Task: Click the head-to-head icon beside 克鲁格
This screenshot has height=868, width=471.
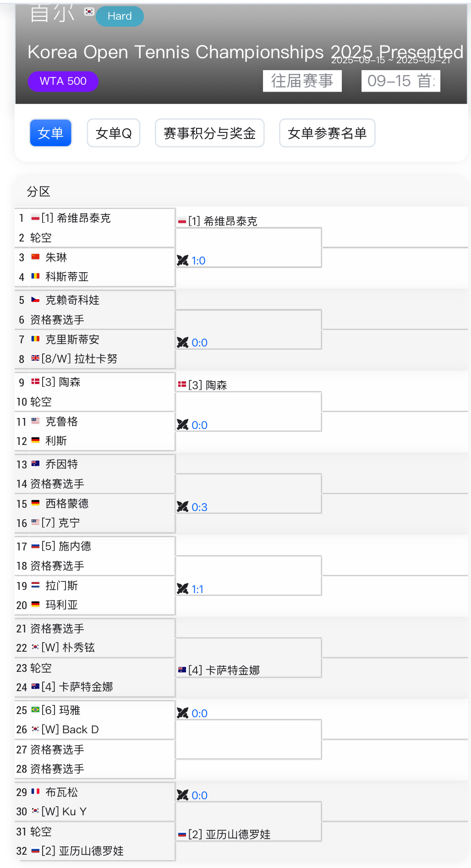Action: [183, 425]
